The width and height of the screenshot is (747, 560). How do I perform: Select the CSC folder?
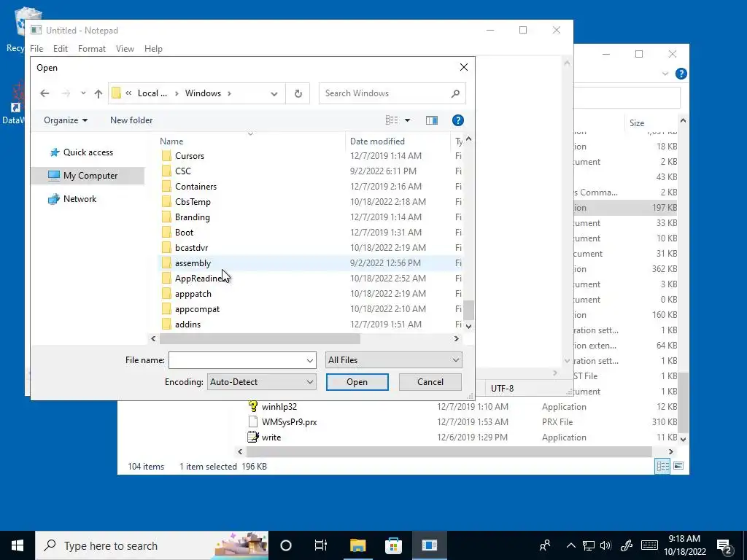click(x=183, y=171)
